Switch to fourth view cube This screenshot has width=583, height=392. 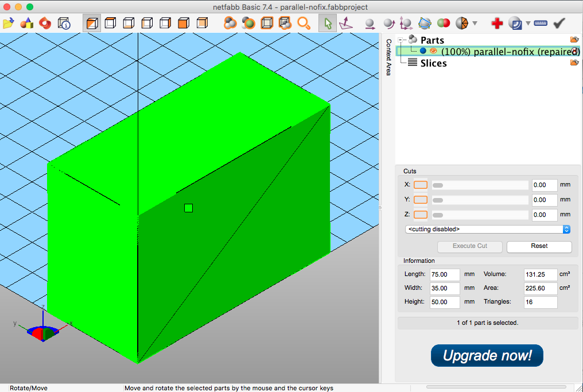(x=147, y=23)
